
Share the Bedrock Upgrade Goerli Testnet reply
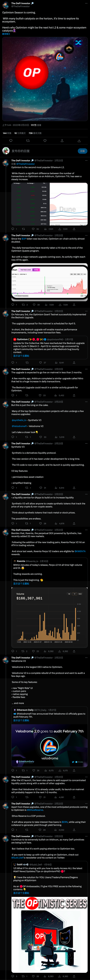74,363
